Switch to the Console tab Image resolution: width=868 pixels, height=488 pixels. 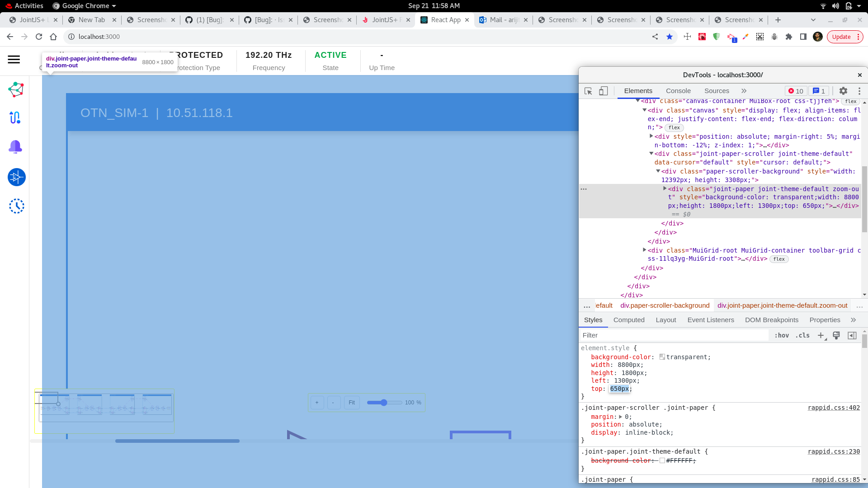click(x=678, y=91)
